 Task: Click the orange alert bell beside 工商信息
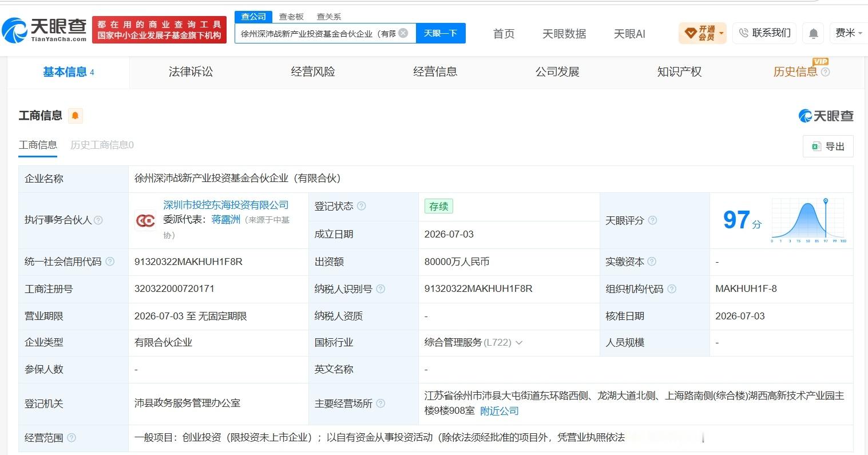point(75,116)
